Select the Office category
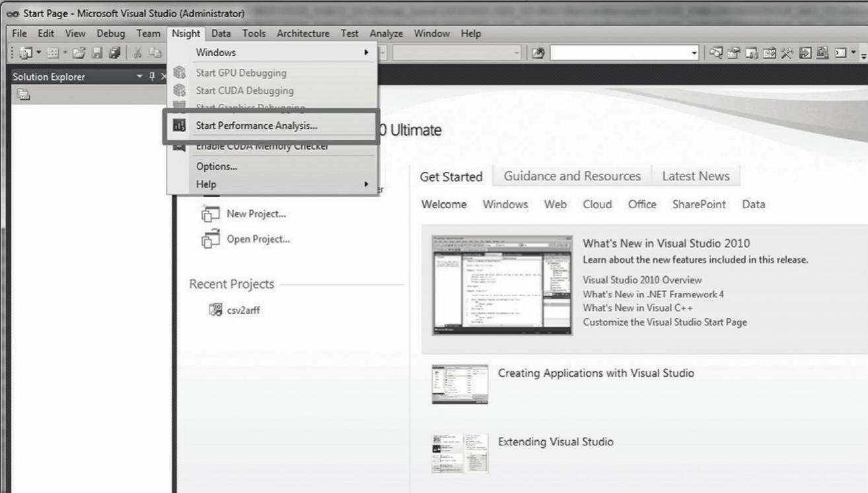Viewport: 868px width, 493px height. 642,204
